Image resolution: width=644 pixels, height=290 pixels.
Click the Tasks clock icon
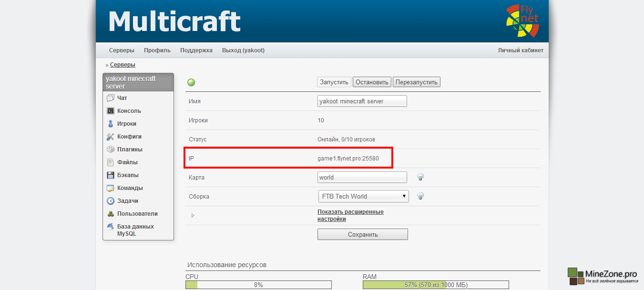[x=111, y=201]
